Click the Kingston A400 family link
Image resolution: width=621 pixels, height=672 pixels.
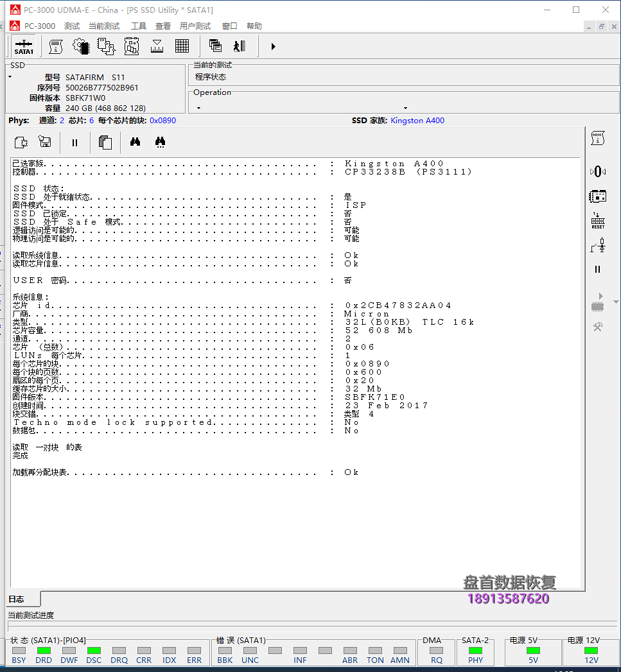(x=417, y=121)
